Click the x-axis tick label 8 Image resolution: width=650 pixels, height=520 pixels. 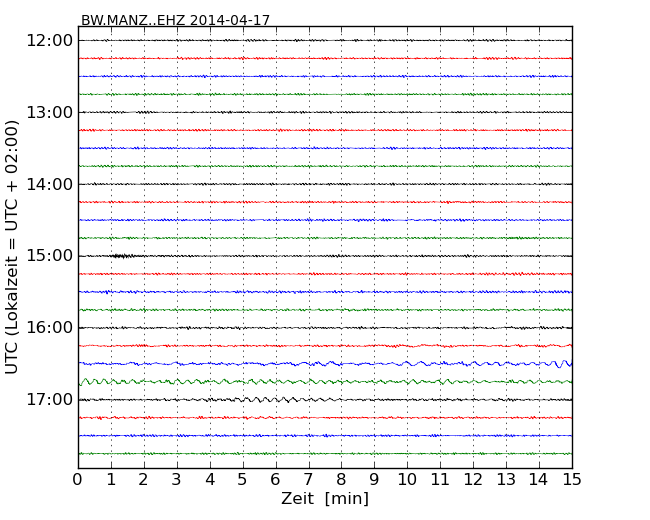click(342, 480)
